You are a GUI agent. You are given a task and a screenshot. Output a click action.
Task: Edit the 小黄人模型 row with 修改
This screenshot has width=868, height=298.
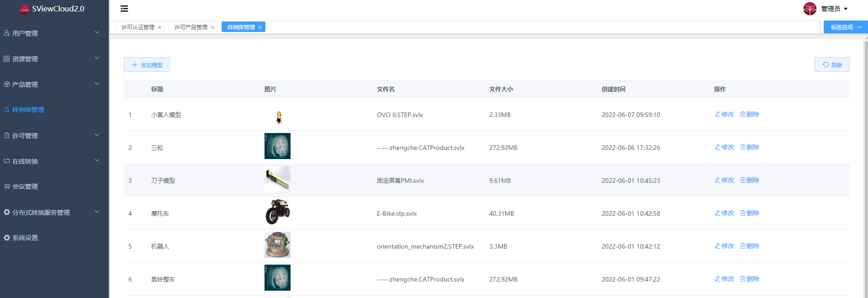[x=725, y=114]
